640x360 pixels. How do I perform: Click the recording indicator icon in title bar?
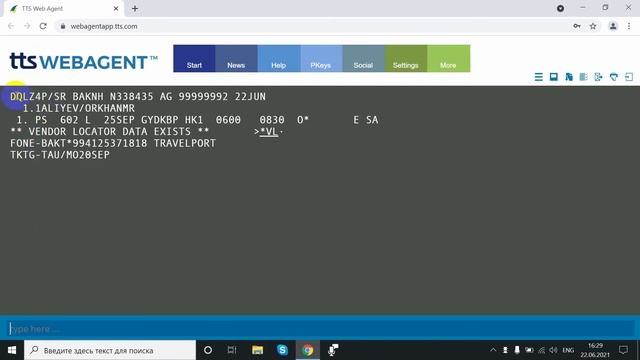[560, 8]
